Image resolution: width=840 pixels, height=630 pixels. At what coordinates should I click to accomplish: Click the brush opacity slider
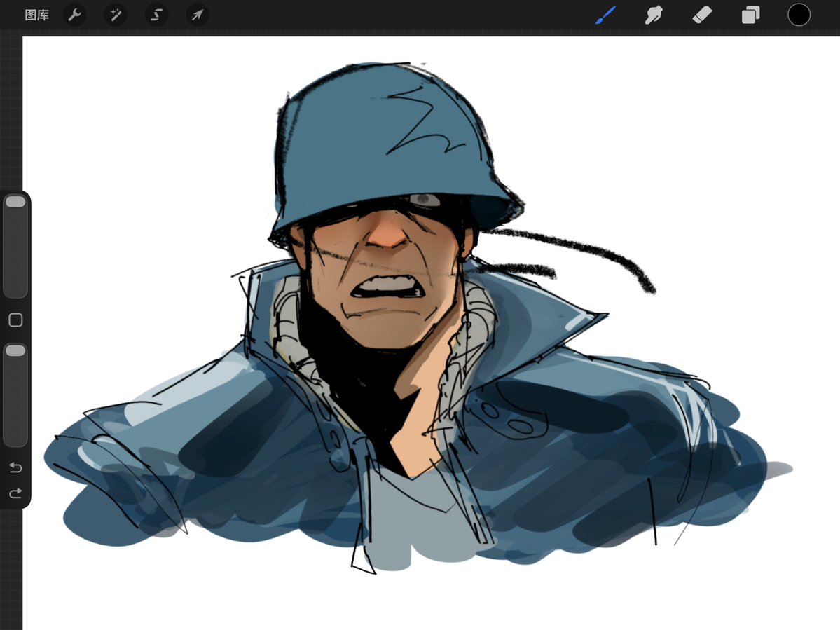pos(15,395)
